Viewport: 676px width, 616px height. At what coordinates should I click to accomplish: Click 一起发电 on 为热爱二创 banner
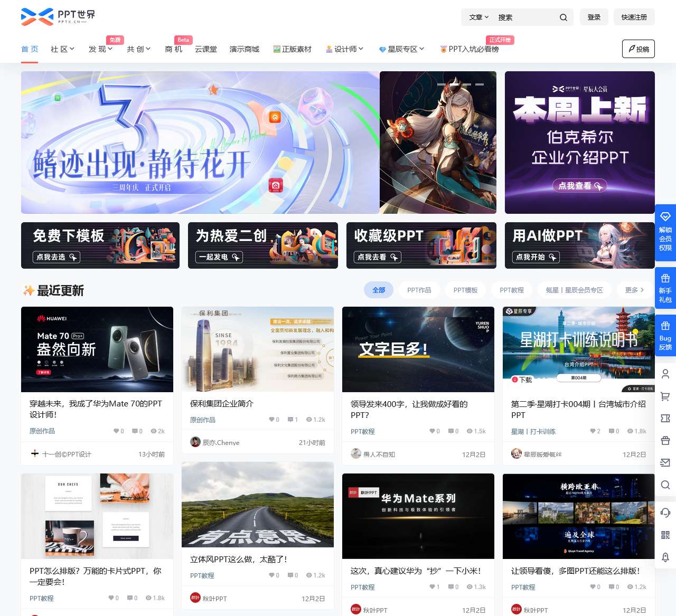219,257
